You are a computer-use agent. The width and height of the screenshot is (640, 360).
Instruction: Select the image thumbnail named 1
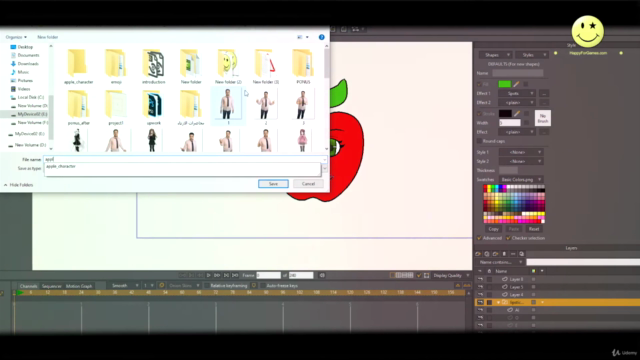pos(228,106)
